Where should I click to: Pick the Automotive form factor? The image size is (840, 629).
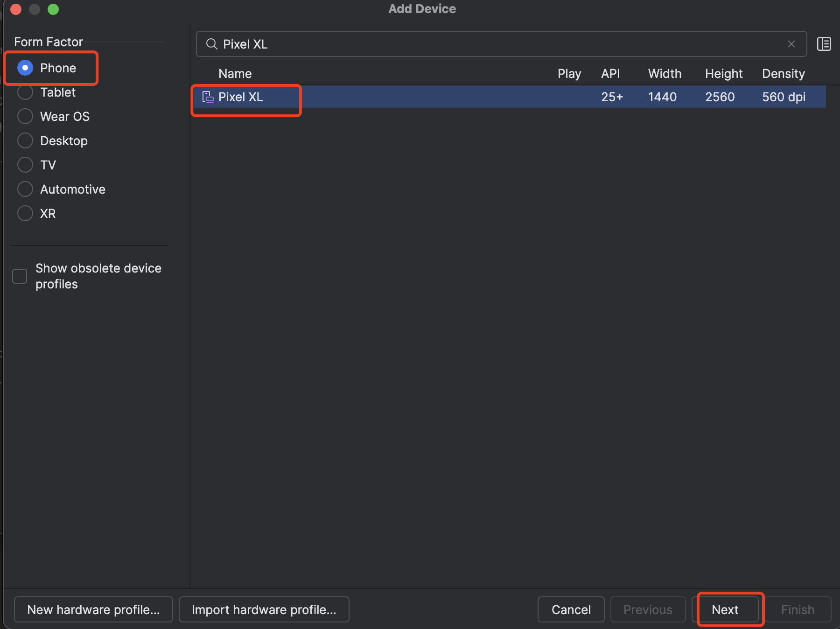[25, 189]
